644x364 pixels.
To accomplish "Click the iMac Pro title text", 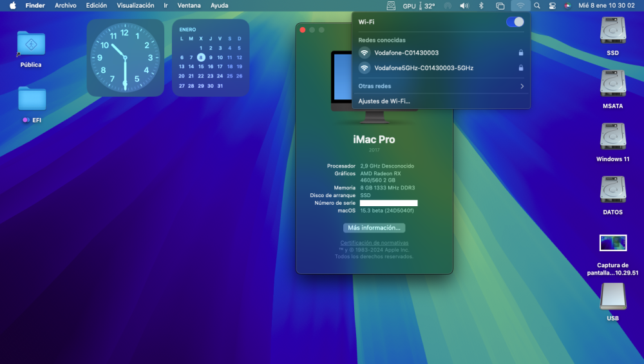I will (374, 140).
